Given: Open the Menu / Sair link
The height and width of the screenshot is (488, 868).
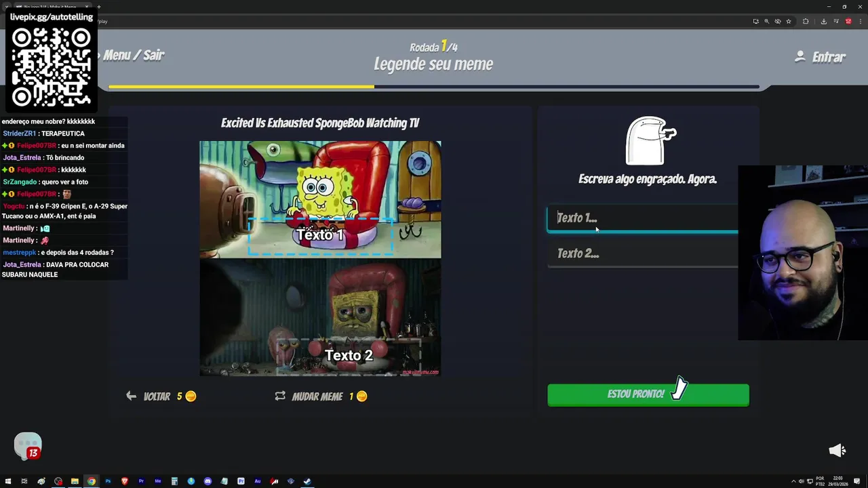Looking at the screenshot, I should pyautogui.click(x=133, y=56).
